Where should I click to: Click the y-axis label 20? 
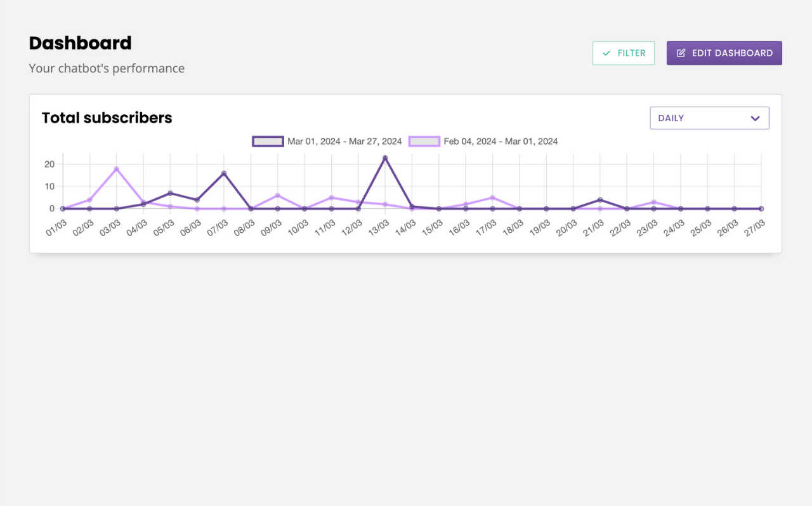coord(49,164)
